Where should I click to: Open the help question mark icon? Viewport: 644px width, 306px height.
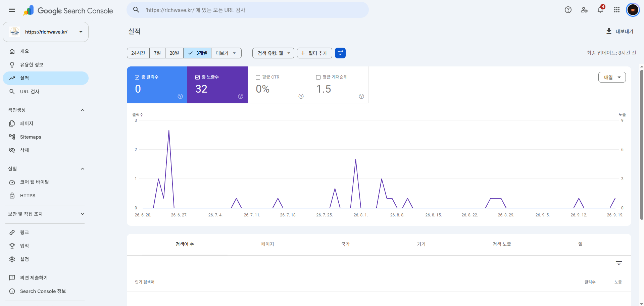tap(568, 10)
